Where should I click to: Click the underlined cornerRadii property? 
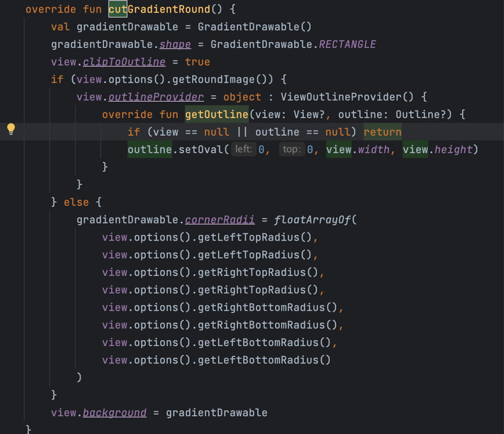click(x=219, y=220)
